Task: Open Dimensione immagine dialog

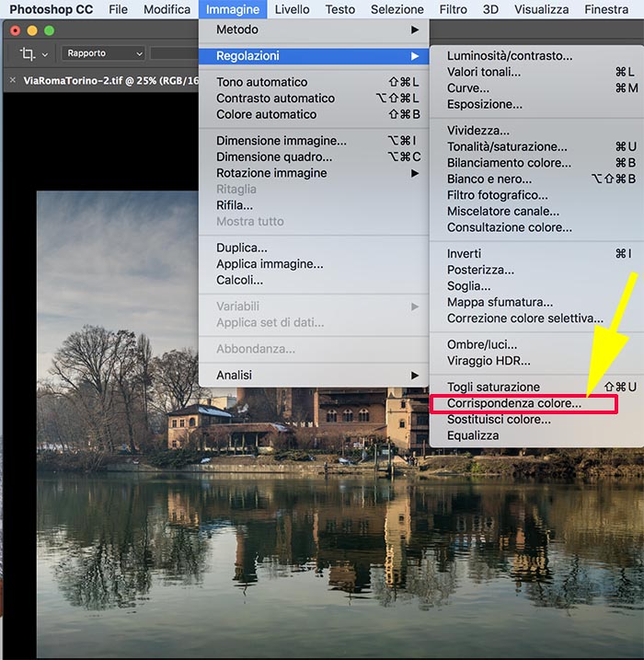Action: coord(314,141)
